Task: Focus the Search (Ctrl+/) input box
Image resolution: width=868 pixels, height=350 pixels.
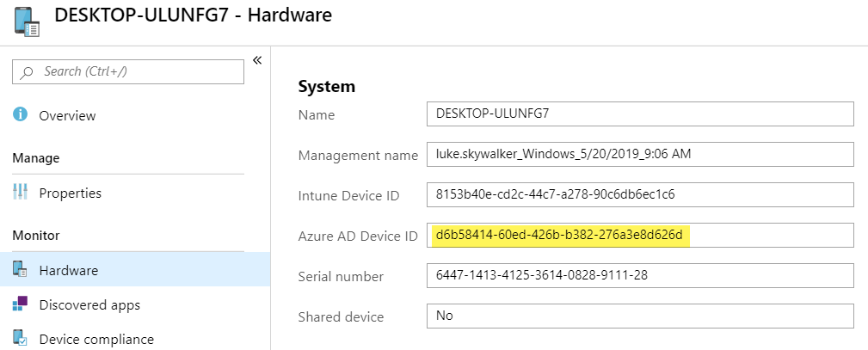Action: click(x=138, y=72)
